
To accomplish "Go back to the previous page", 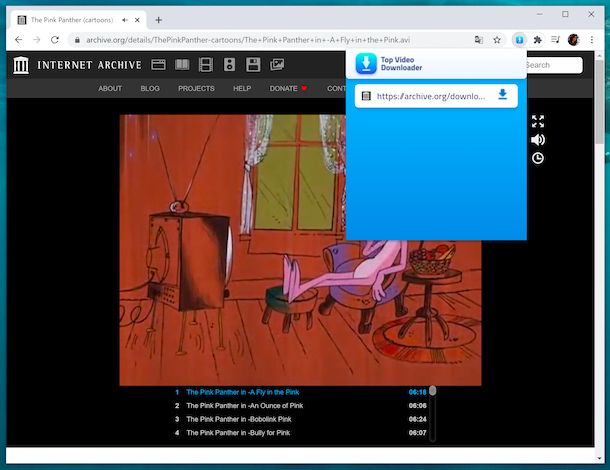I will coord(18,40).
